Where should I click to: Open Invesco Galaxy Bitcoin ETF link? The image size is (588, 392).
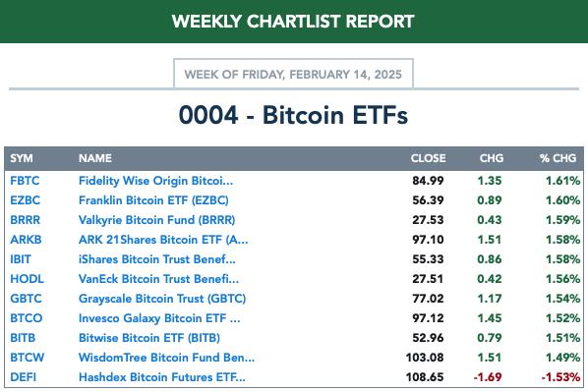pyautogui.click(x=159, y=318)
